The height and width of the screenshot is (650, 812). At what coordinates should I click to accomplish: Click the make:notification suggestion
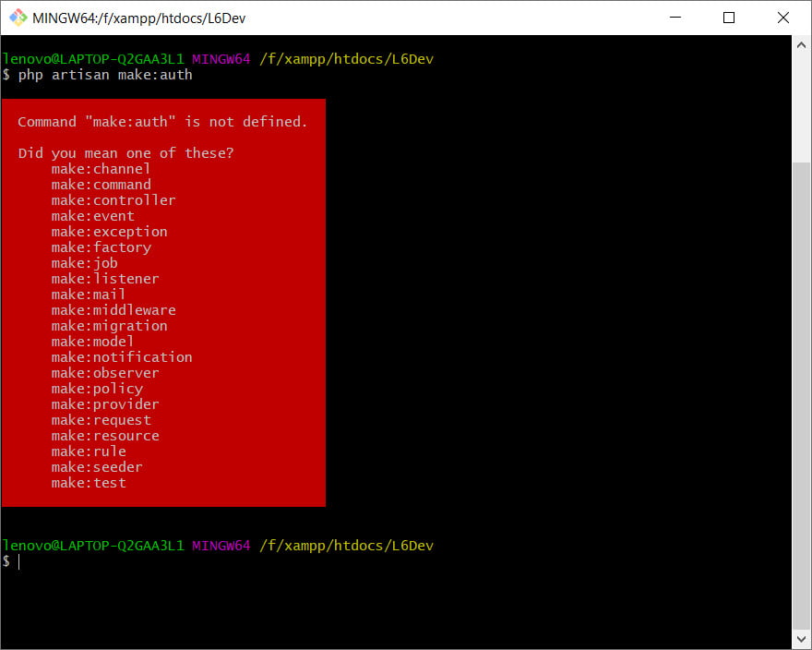coord(122,357)
